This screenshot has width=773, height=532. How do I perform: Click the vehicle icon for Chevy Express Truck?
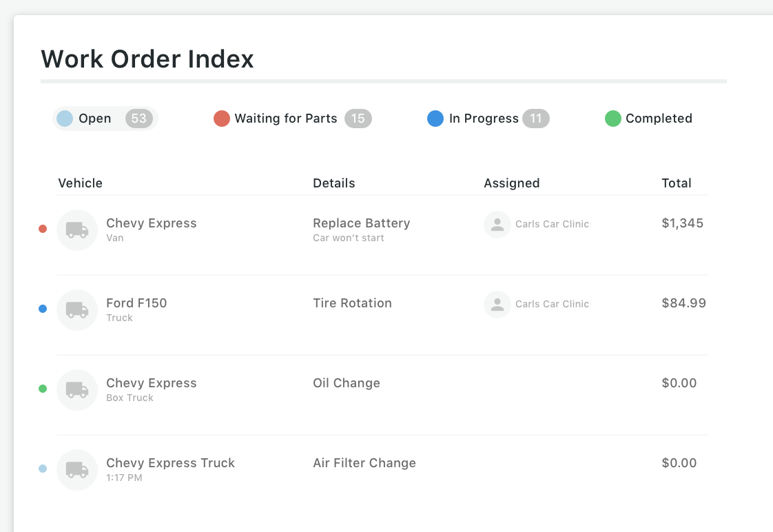click(x=77, y=470)
